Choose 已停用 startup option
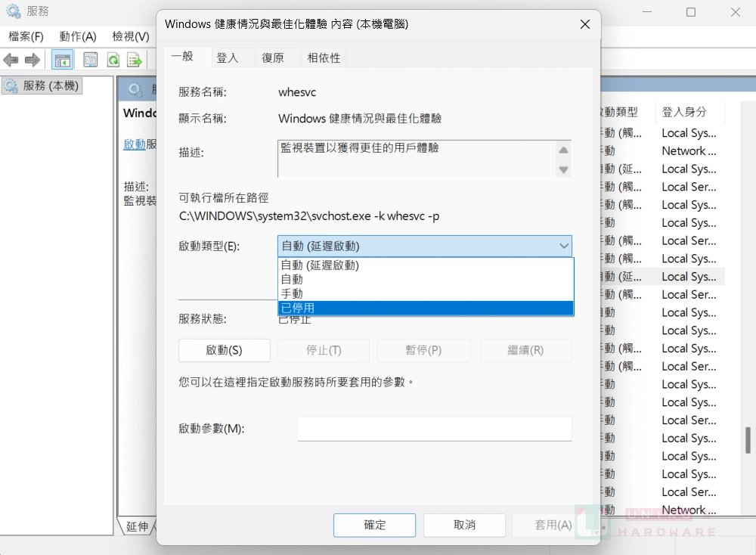756x555 pixels. click(x=426, y=308)
